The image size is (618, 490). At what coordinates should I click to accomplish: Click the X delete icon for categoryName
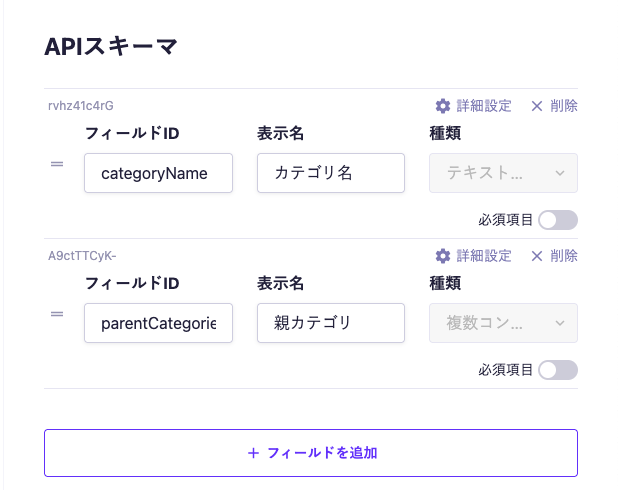point(537,106)
